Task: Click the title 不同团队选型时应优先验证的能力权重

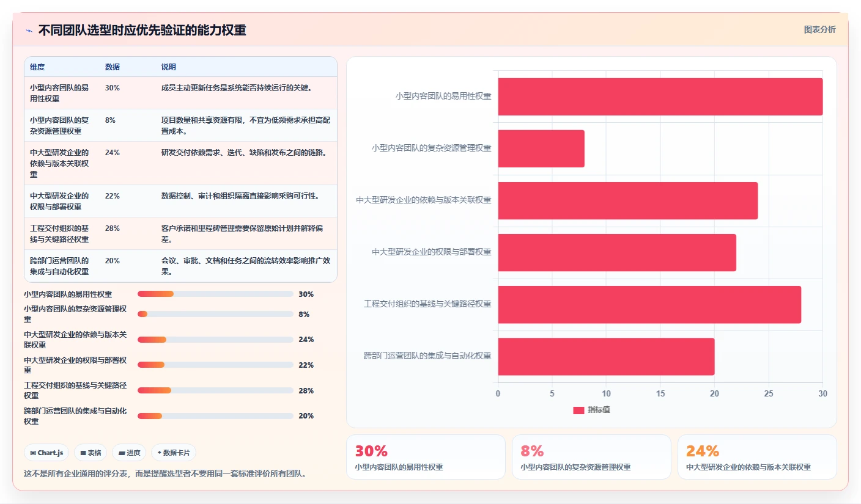Action: click(142, 31)
